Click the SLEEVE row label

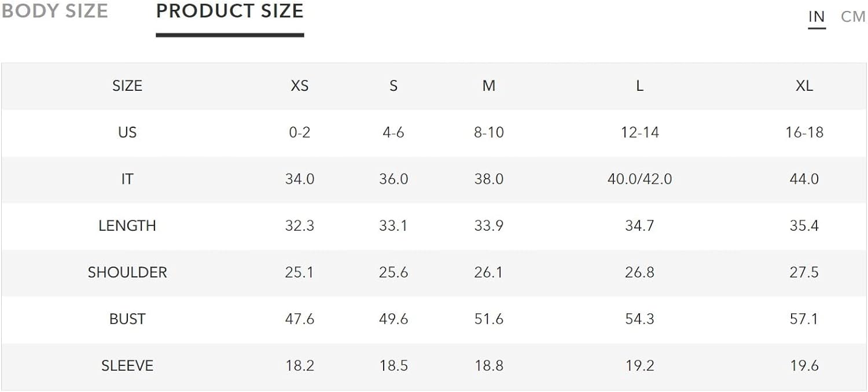coord(127,366)
